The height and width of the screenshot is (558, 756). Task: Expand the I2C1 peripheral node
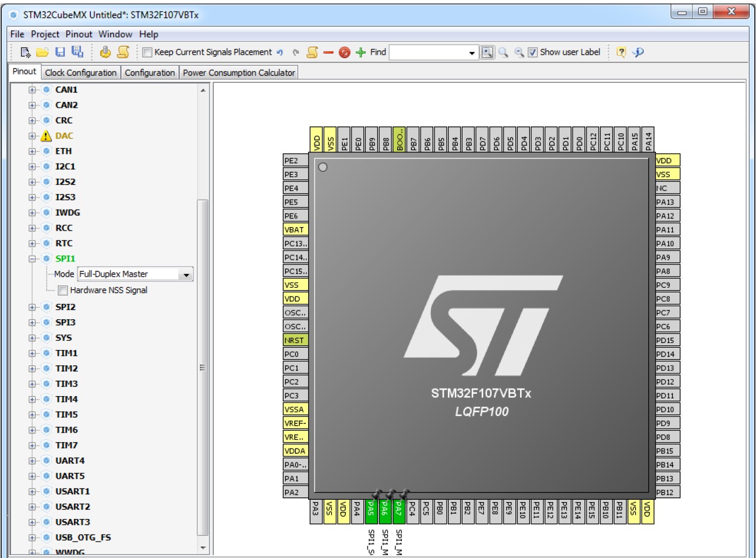[33, 167]
